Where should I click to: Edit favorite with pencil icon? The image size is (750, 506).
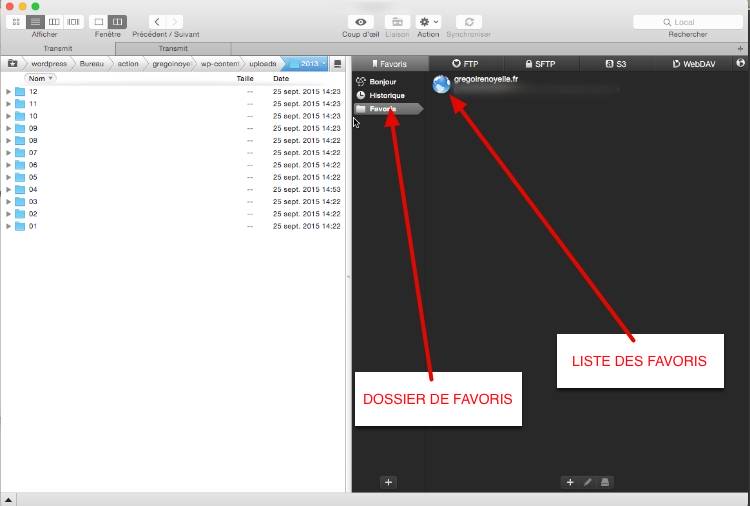tap(587, 482)
